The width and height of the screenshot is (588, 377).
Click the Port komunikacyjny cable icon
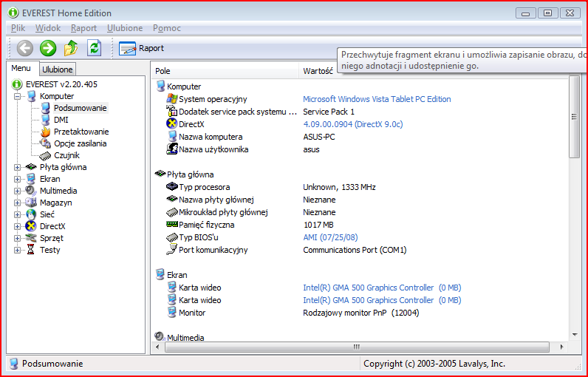(172, 249)
